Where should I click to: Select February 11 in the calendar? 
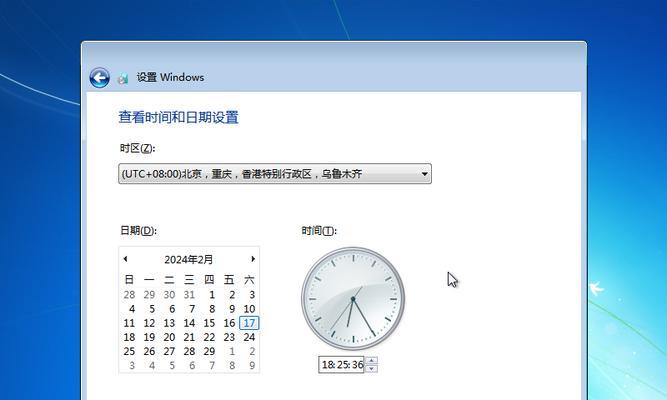click(x=129, y=323)
